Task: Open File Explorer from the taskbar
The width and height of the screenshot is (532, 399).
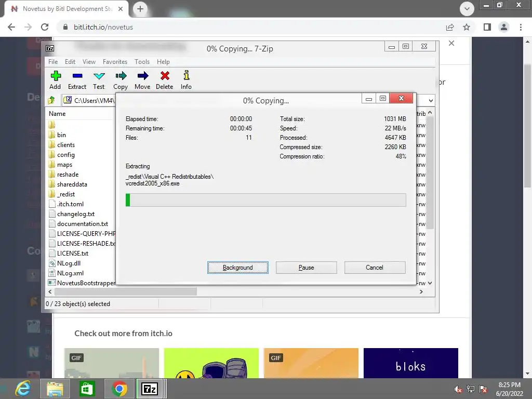Action: [x=55, y=389]
